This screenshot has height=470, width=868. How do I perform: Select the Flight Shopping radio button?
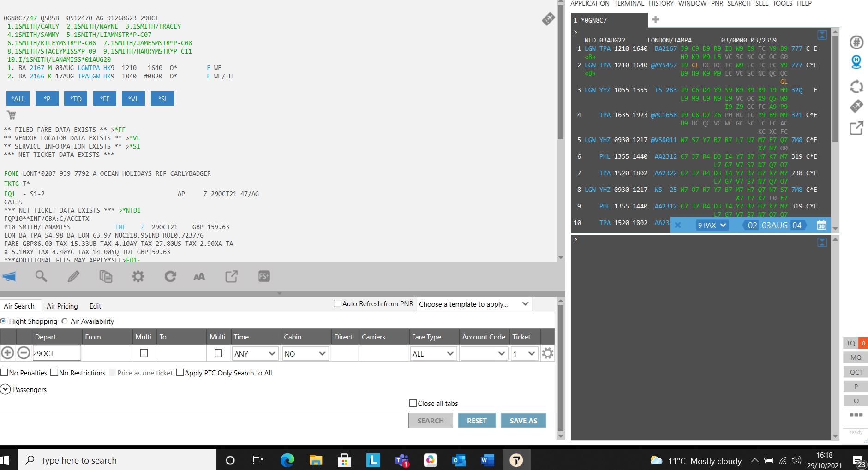tap(3, 321)
